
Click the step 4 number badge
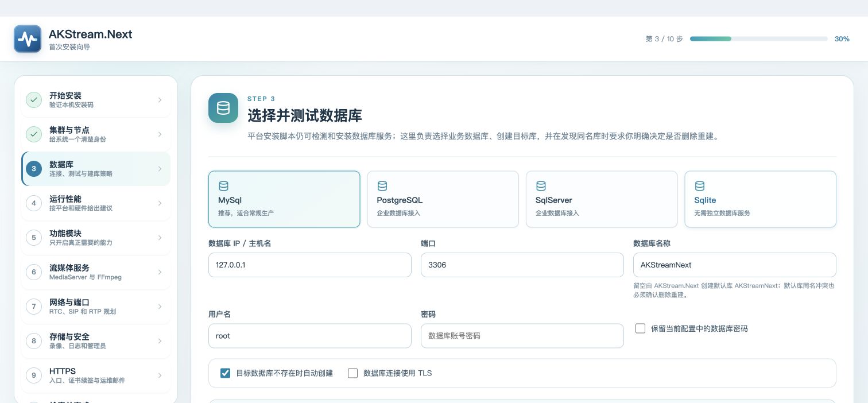point(34,203)
